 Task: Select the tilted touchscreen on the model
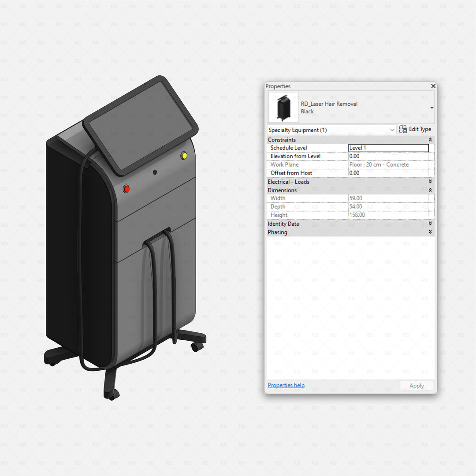click(x=141, y=125)
